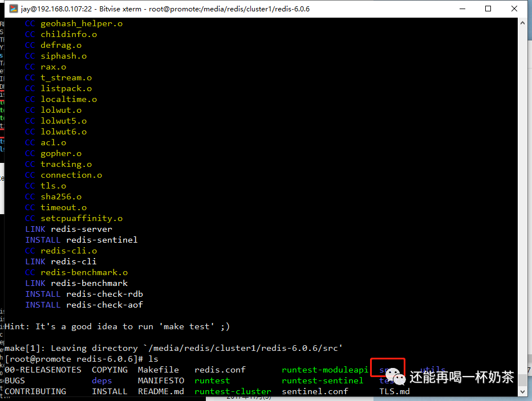Click the 'localtime.o' compile line
532x401 pixels.
click(x=61, y=100)
